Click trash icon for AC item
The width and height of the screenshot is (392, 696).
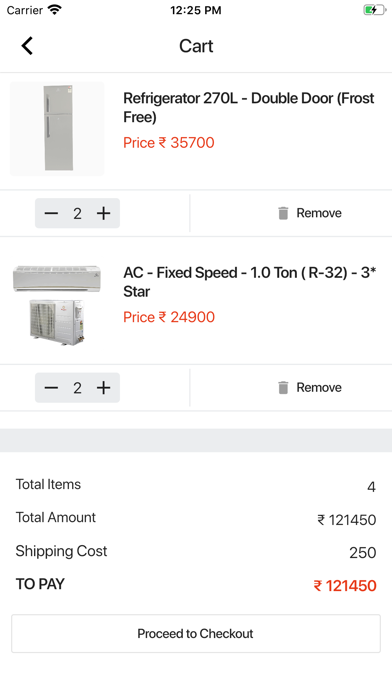[x=283, y=388]
